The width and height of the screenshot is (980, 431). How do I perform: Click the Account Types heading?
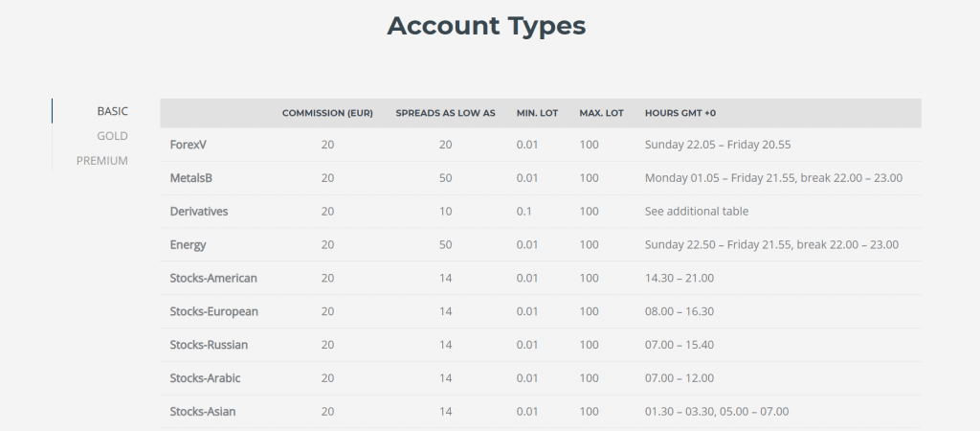point(486,26)
